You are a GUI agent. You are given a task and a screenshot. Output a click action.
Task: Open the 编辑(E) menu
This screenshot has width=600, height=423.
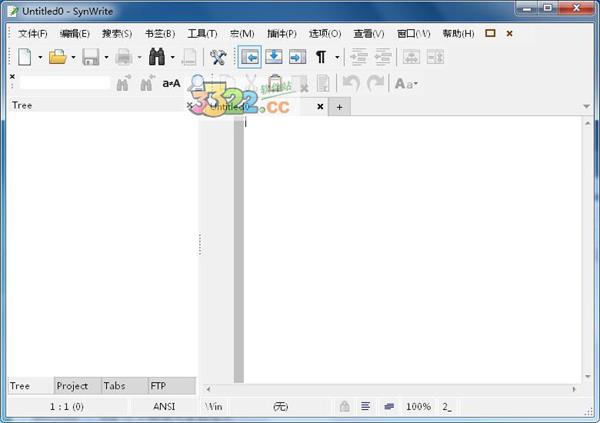75,34
